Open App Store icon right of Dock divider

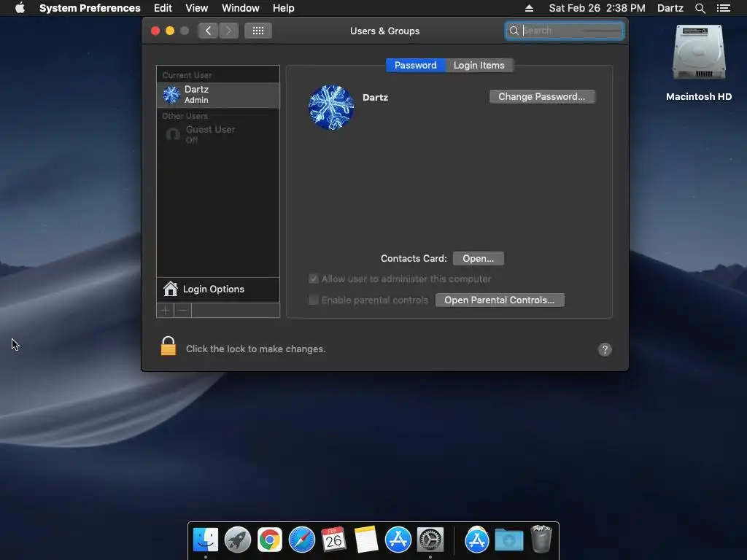click(477, 540)
